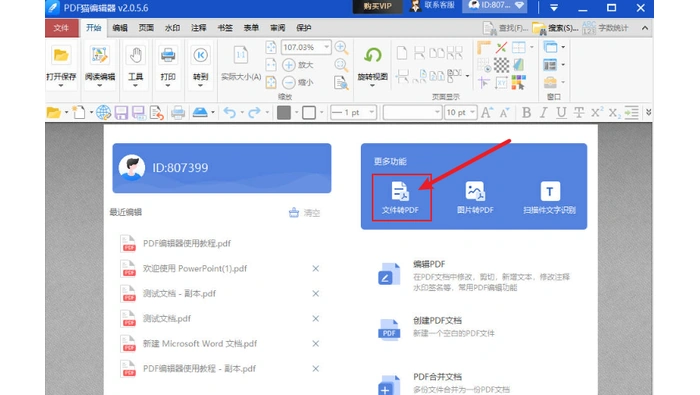
Task: Switch to the 保护 tab
Action: tap(304, 28)
